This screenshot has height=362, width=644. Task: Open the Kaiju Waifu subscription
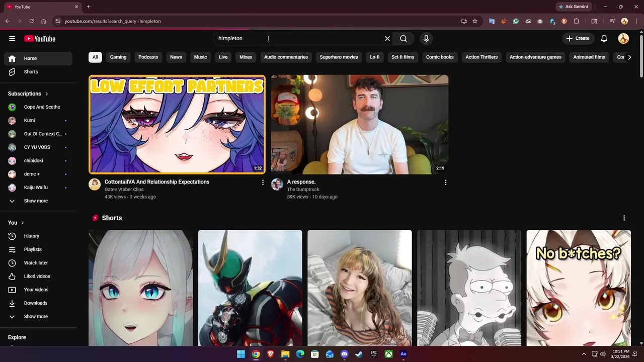point(38,188)
